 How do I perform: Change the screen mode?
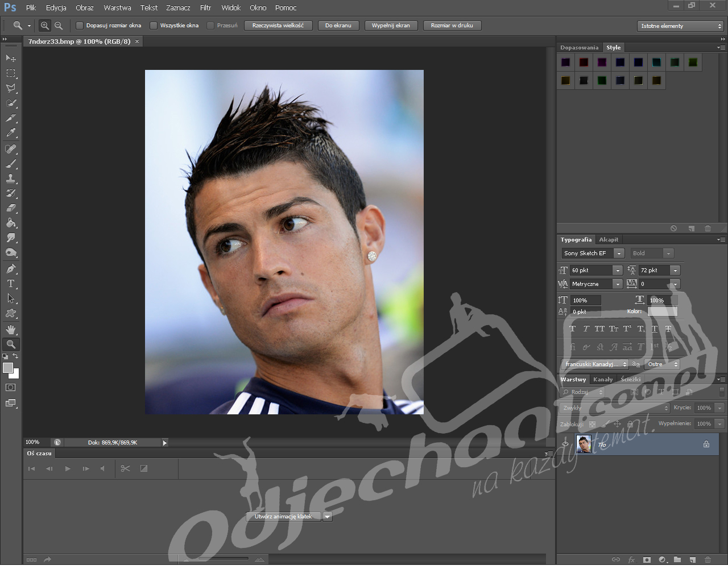pos(11,403)
